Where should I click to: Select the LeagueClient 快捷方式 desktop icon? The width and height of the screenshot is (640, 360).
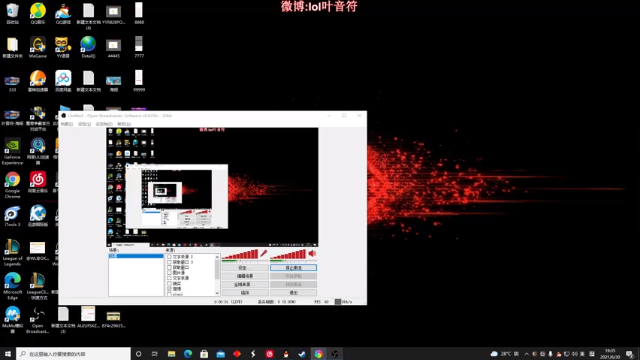point(38,286)
